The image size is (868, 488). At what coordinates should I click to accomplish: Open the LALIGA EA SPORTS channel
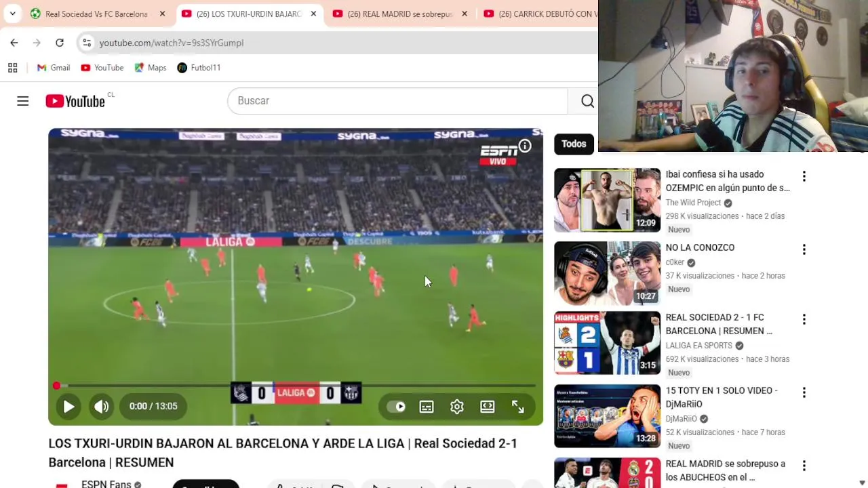click(698, 346)
